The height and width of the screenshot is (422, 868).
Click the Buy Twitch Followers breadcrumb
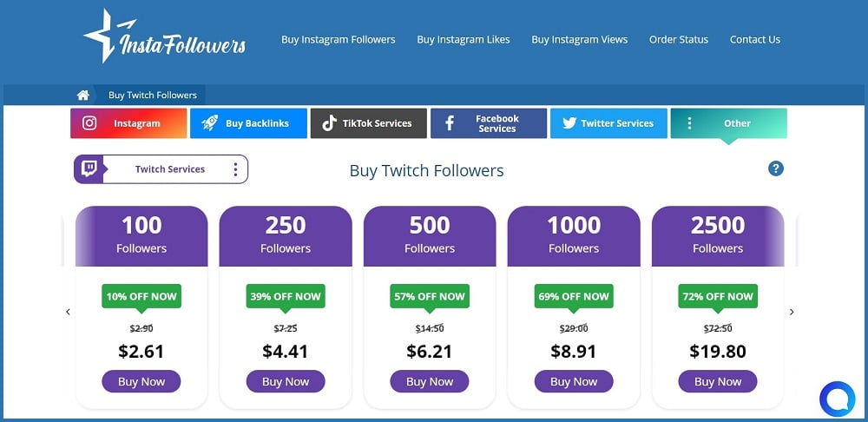[152, 96]
